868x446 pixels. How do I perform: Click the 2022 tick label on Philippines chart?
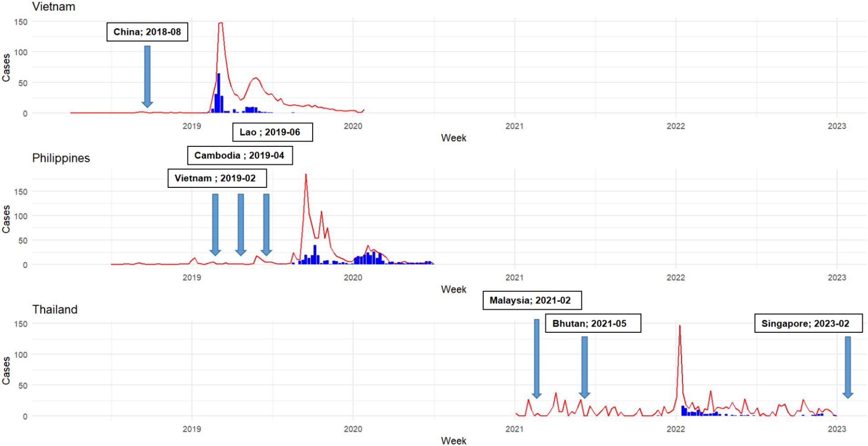click(676, 277)
